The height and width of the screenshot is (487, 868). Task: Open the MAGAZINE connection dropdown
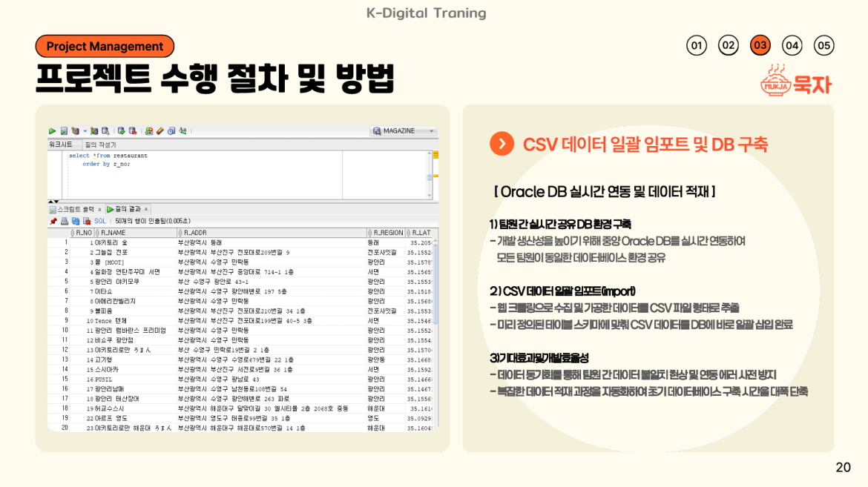tap(404, 131)
